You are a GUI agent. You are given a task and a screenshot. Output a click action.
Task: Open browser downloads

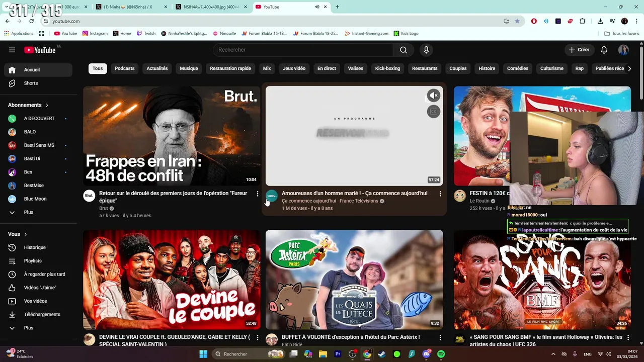[600, 21]
